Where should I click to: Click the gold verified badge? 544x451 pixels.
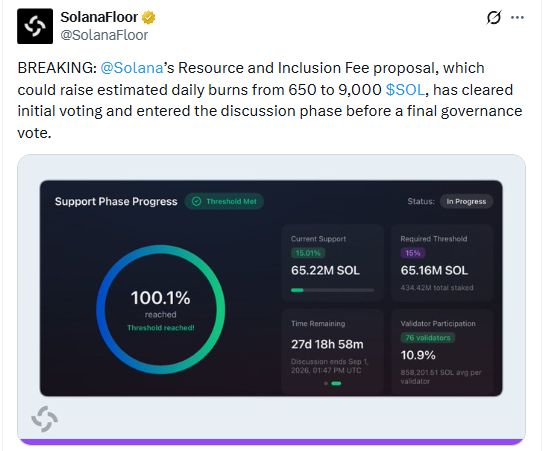[x=148, y=17]
